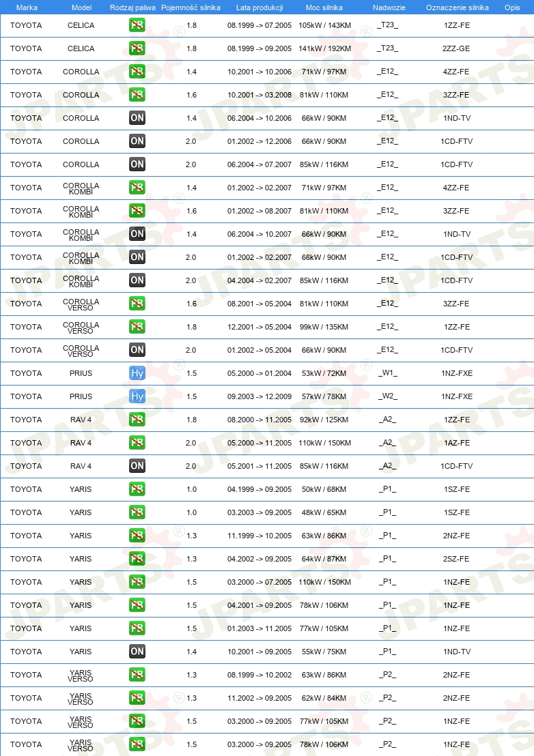
Task: Click diesel ON icon for Corolla 01.2002 -> 12.2006
Action: click(137, 141)
